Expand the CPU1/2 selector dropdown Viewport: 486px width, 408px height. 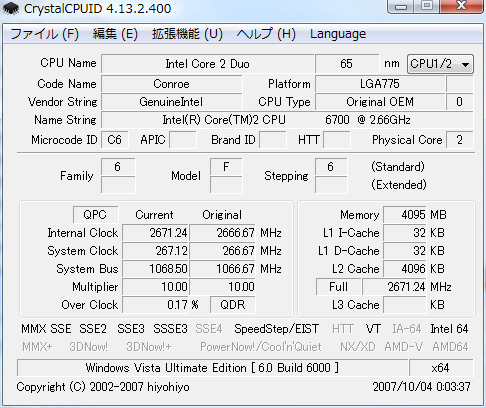(x=440, y=64)
